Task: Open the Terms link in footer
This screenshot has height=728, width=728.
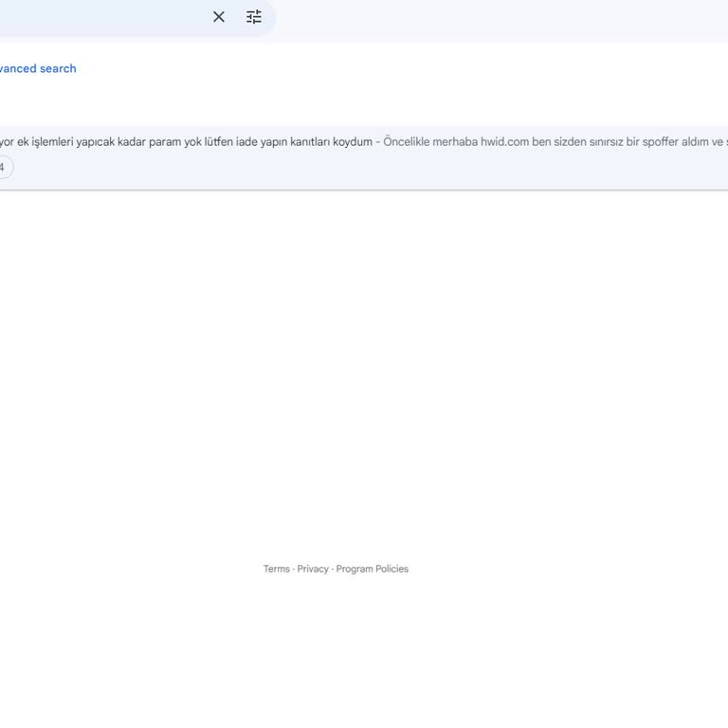Action: [277, 569]
